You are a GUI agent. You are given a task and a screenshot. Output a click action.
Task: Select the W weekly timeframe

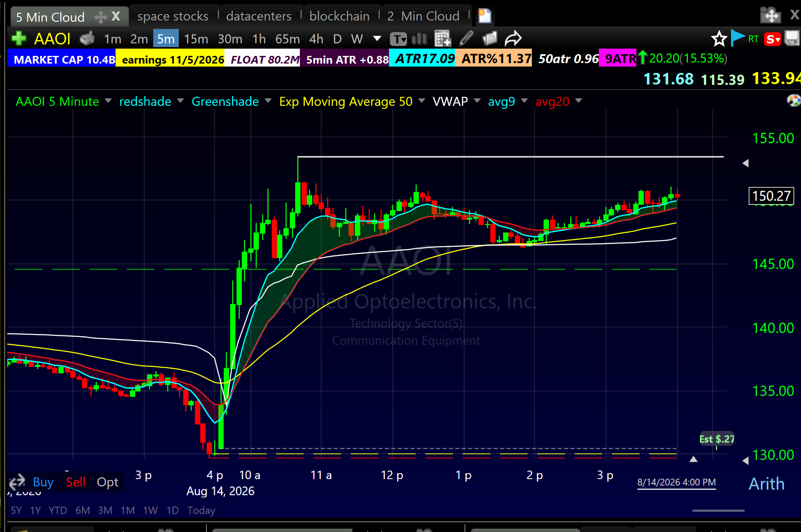(357, 39)
